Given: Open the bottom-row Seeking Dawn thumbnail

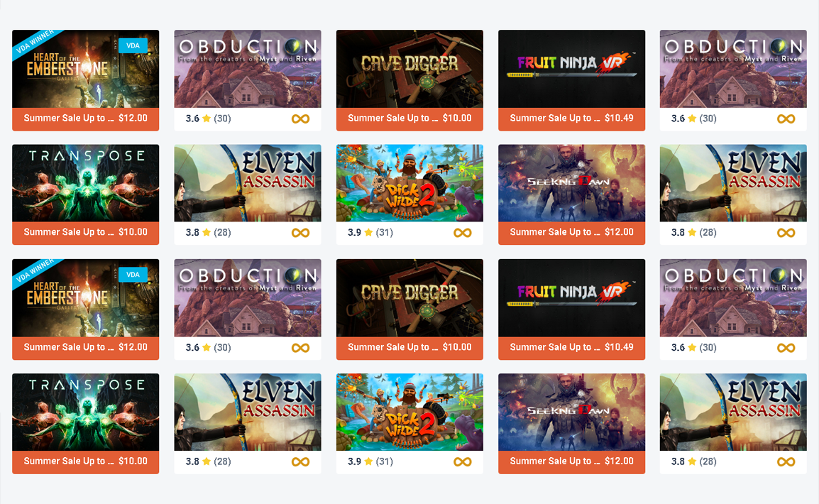Looking at the screenshot, I should pos(571,412).
